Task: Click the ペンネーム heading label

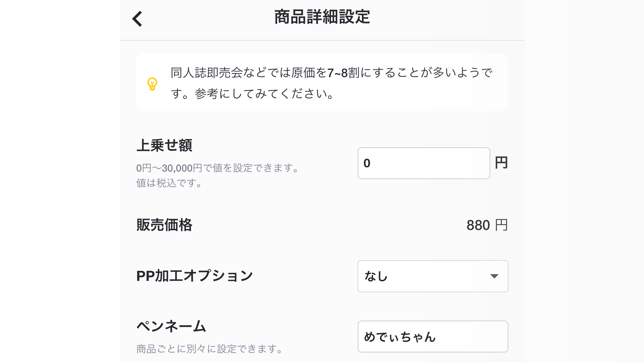Action: tap(171, 326)
